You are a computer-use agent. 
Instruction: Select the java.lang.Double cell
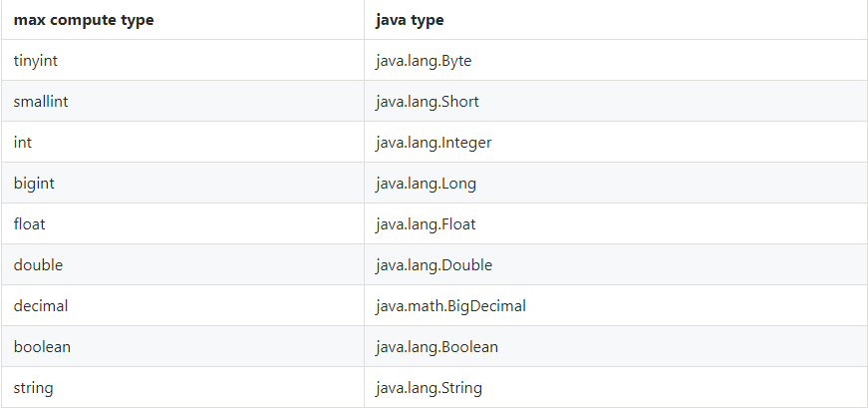tap(616, 264)
